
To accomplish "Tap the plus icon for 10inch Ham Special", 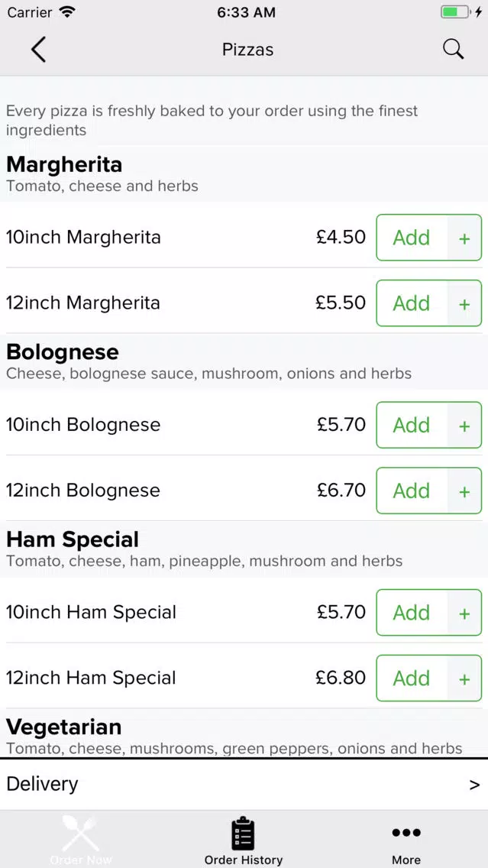I will click(464, 612).
